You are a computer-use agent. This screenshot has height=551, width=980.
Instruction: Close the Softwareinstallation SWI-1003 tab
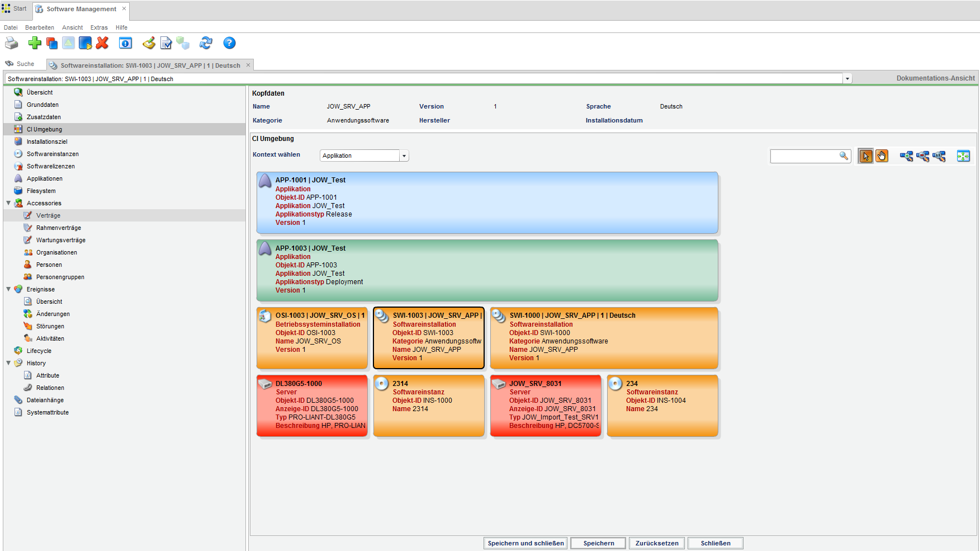click(x=248, y=65)
